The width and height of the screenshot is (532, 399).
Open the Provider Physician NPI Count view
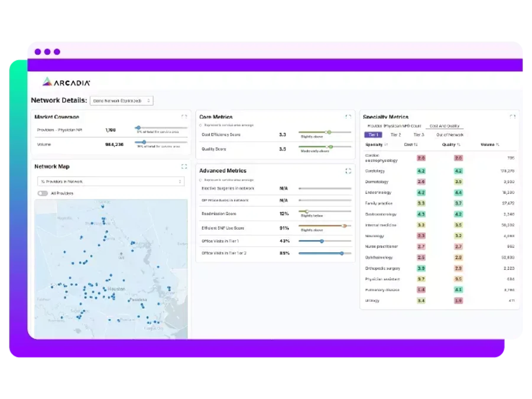click(394, 126)
